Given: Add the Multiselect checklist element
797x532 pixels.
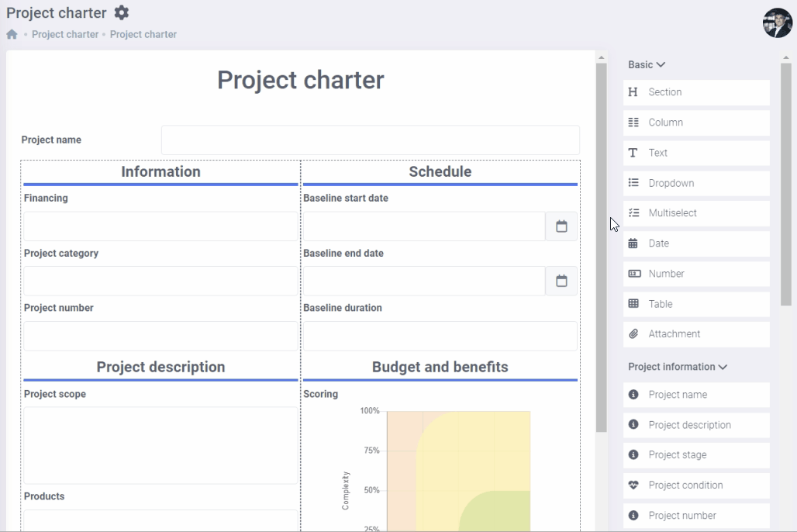Looking at the screenshot, I should (x=672, y=213).
